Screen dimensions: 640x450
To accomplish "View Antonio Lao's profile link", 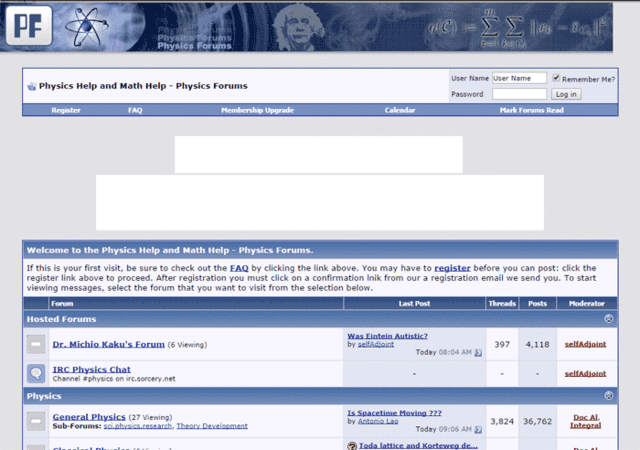I will point(378,421).
